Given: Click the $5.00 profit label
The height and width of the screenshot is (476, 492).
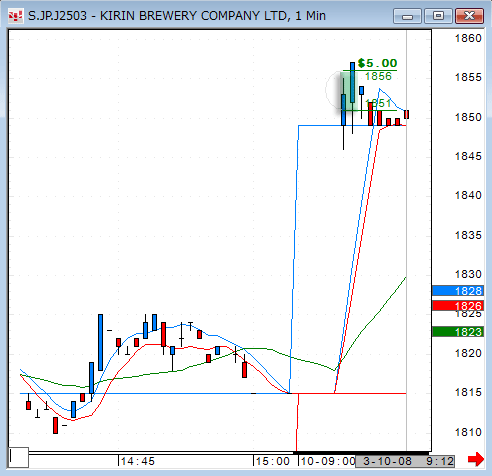Looking at the screenshot, I should pyautogui.click(x=377, y=63).
